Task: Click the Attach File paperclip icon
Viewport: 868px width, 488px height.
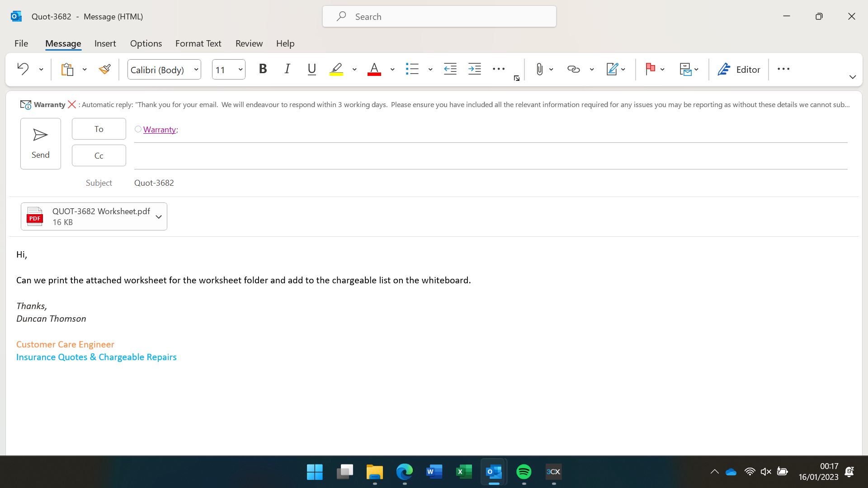Action: (539, 69)
